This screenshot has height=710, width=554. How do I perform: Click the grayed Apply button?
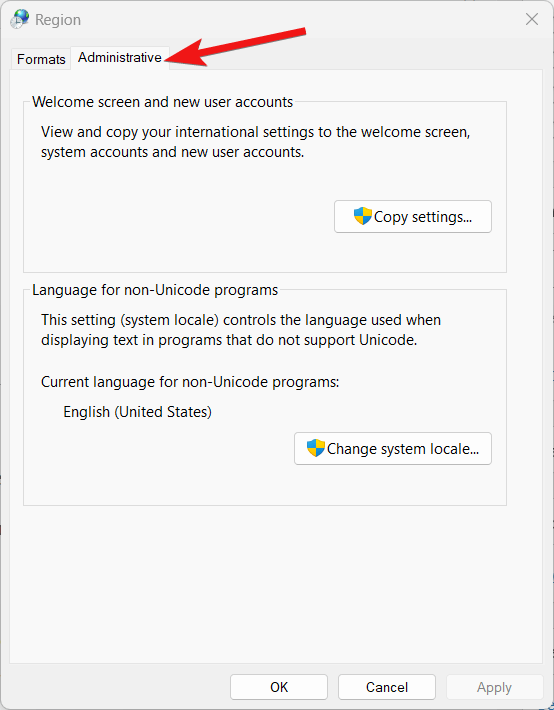tap(494, 687)
